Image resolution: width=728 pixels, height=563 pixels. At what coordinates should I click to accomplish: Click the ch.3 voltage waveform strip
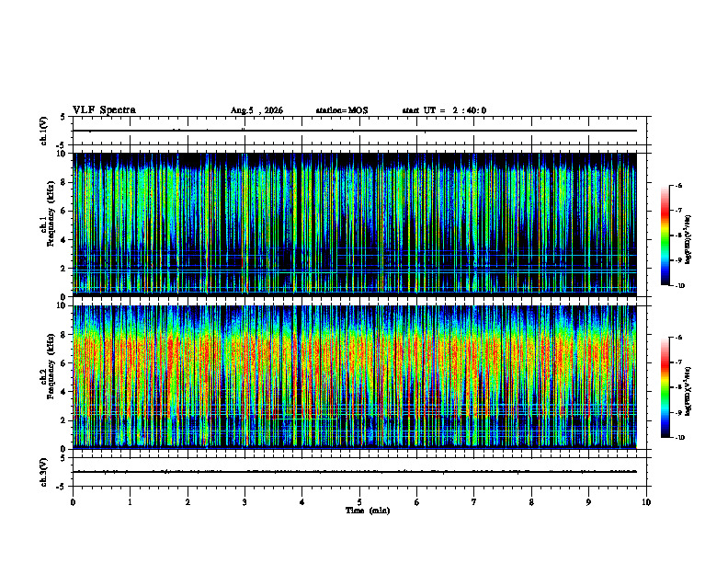coord(354,472)
